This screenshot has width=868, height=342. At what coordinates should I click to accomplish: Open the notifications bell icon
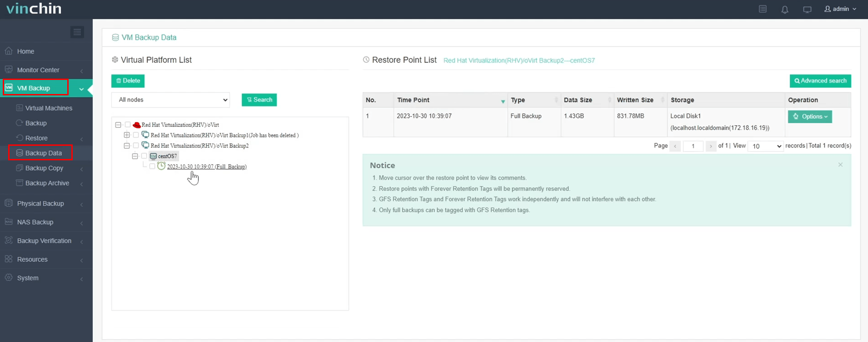pos(785,9)
